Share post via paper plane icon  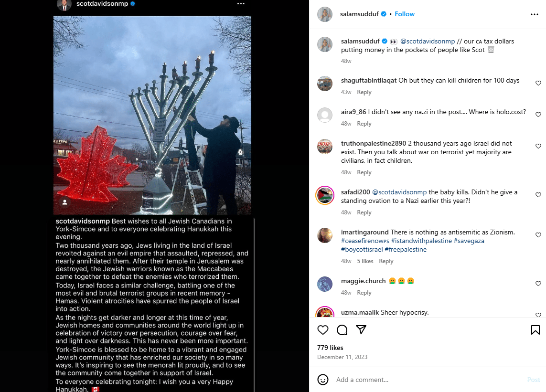[361, 329]
